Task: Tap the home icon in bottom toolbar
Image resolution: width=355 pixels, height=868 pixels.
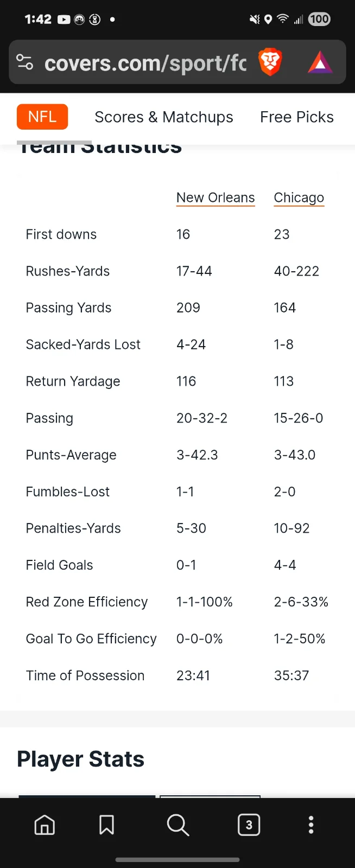Action: [45, 825]
